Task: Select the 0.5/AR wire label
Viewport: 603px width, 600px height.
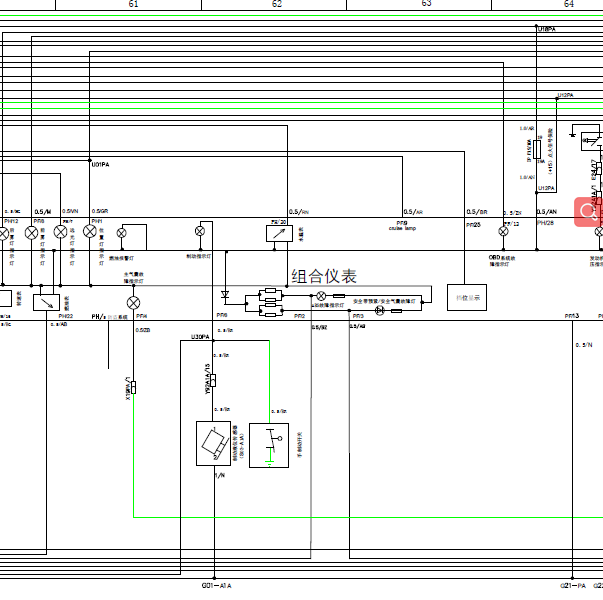Action: coord(413,212)
